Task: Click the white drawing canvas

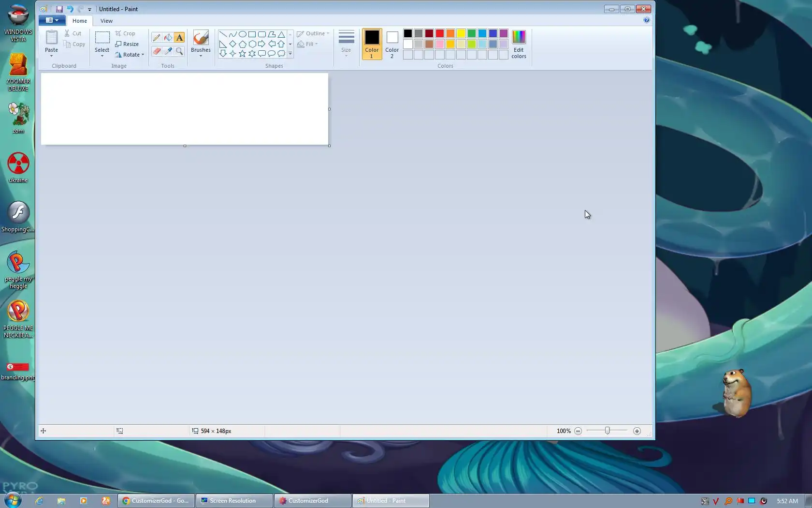Action: click(185, 109)
